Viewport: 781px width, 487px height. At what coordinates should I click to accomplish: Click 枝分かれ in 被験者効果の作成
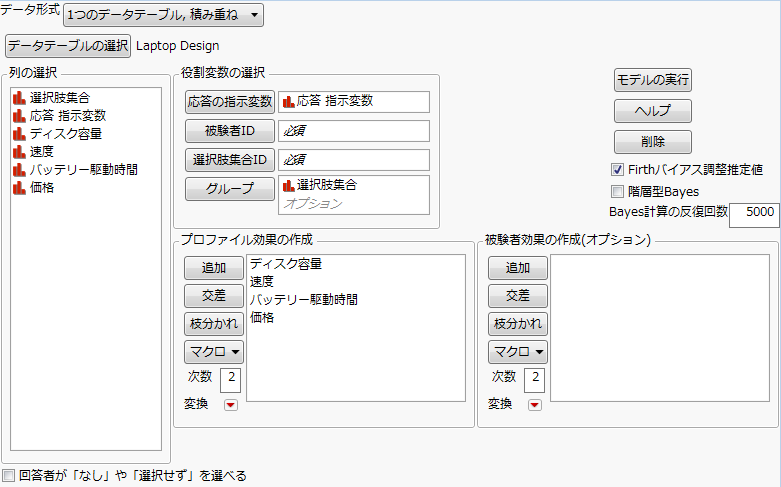click(x=518, y=324)
